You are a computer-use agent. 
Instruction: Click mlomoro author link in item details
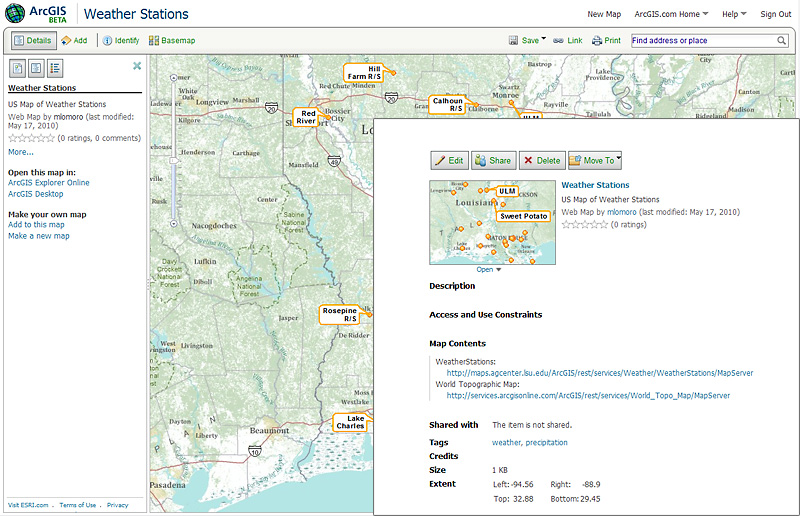(x=621, y=212)
